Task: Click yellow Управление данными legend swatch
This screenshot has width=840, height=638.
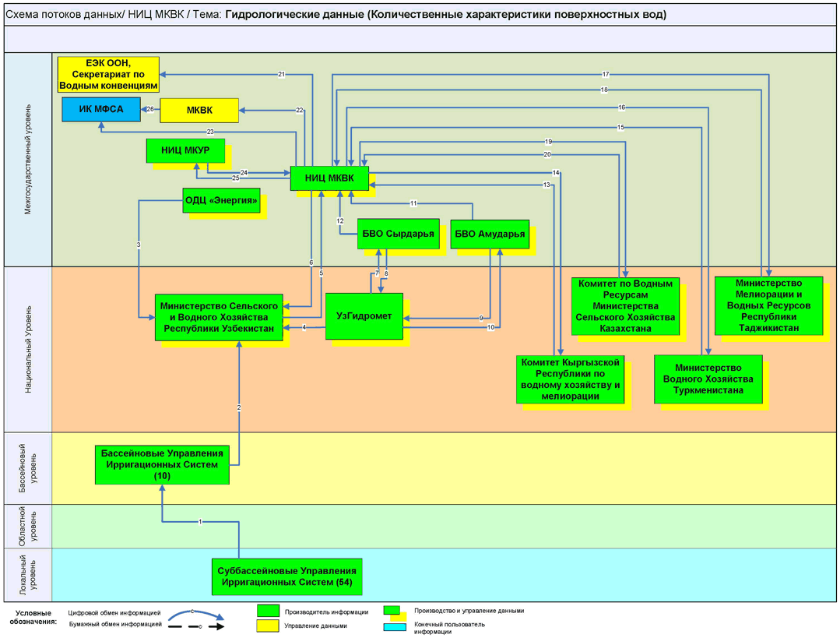Action: (x=268, y=625)
